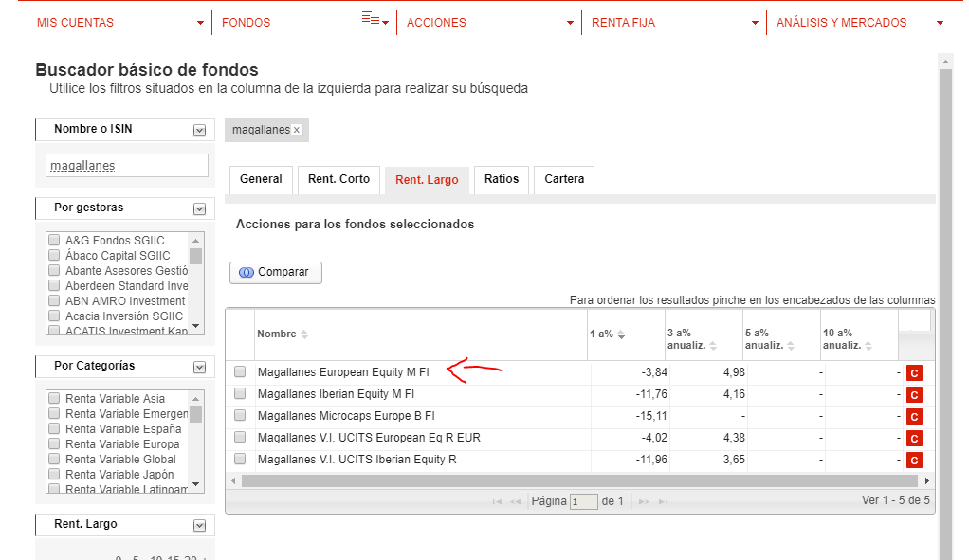The width and height of the screenshot is (969, 560).
Task: Remove the magallanes filter tag
Action: [297, 130]
